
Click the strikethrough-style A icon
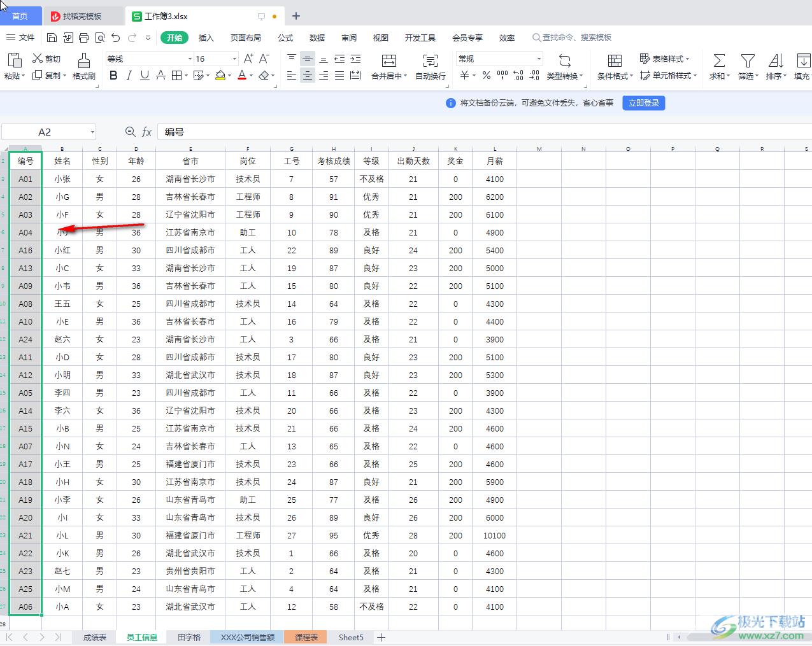pyautogui.click(x=161, y=75)
